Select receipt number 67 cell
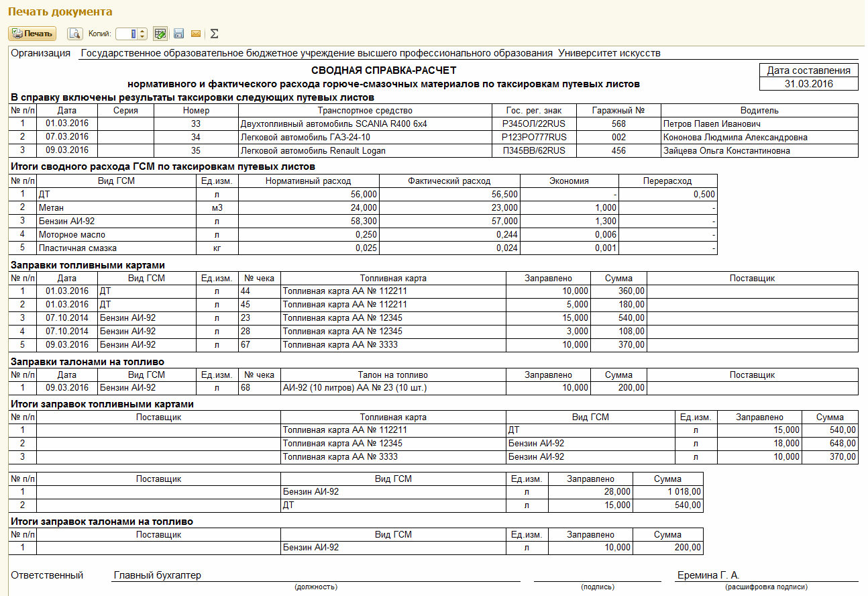This screenshot has height=596, width=868. 260,345
